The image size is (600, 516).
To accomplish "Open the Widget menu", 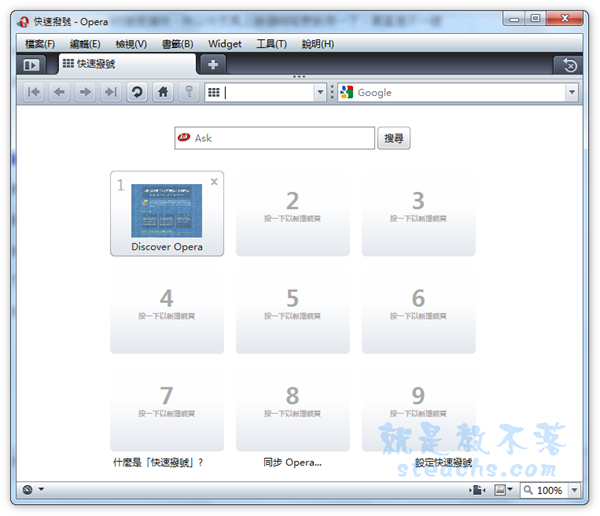I will coord(225,44).
